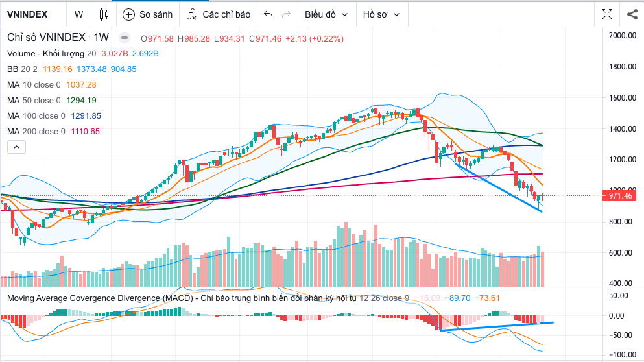This screenshot has height=362, width=644.
Task: Click MA 200 value 1110.65
Action: point(86,132)
